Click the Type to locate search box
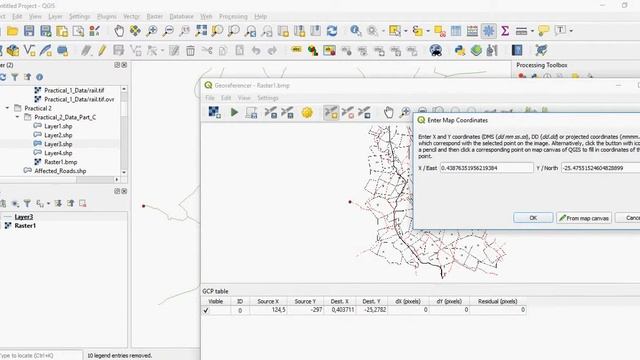Screen dimensions: 640x360 coord(41,356)
